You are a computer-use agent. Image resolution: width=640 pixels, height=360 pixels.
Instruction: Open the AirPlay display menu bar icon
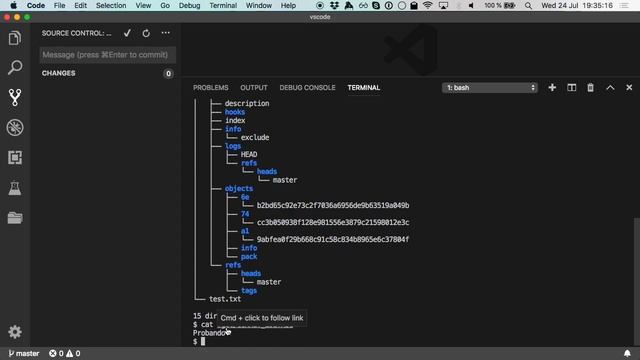[443, 5]
